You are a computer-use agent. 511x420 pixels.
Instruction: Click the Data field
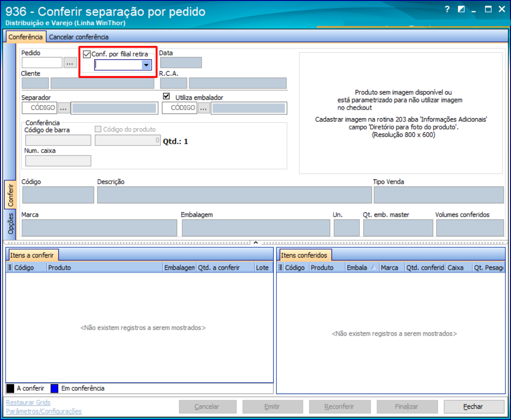(x=181, y=63)
